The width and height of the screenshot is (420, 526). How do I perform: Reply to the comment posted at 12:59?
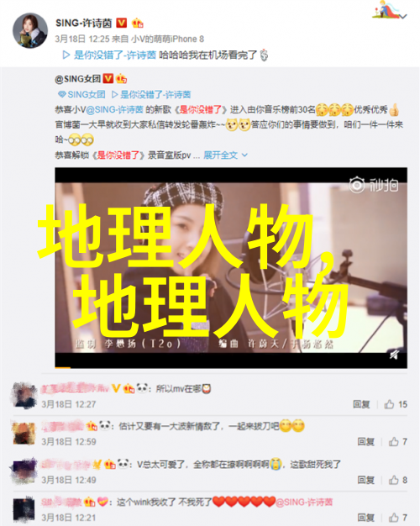click(x=365, y=441)
